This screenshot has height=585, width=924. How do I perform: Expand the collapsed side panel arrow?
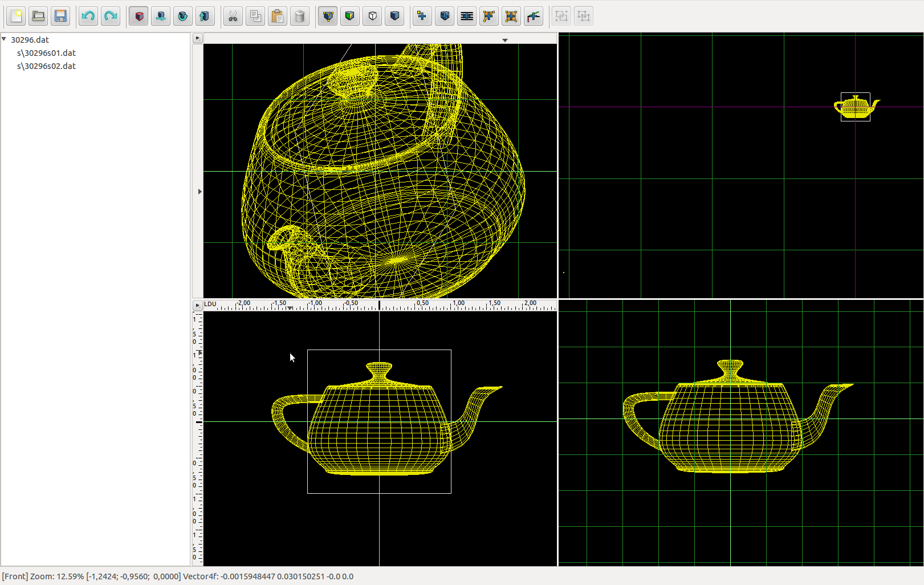[199, 191]
